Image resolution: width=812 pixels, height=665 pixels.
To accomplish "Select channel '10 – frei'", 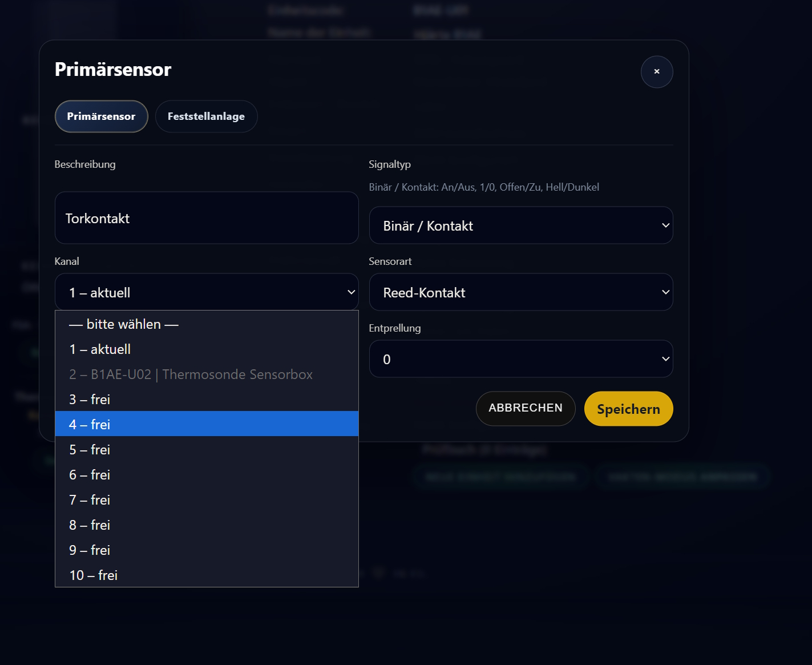I will 207,575.
